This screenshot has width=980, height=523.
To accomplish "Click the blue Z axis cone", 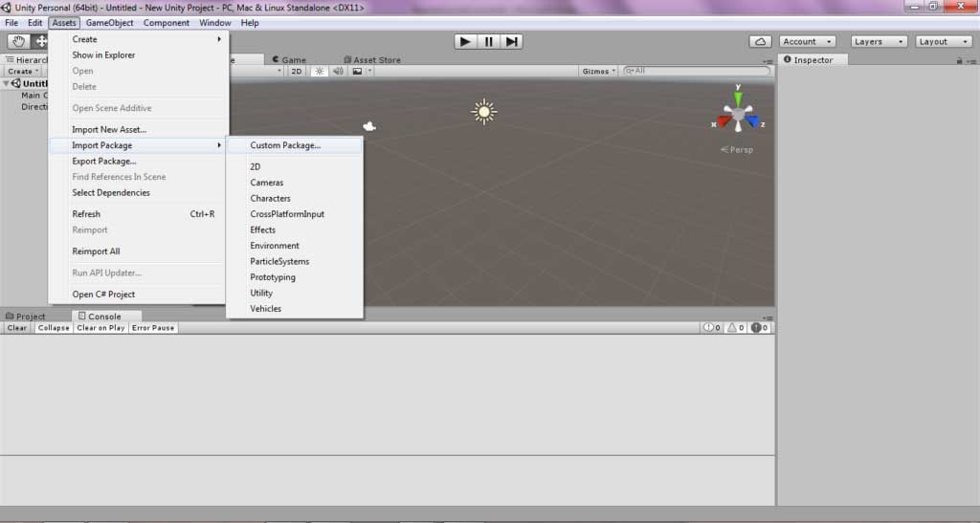I will (x=752, y=121).
